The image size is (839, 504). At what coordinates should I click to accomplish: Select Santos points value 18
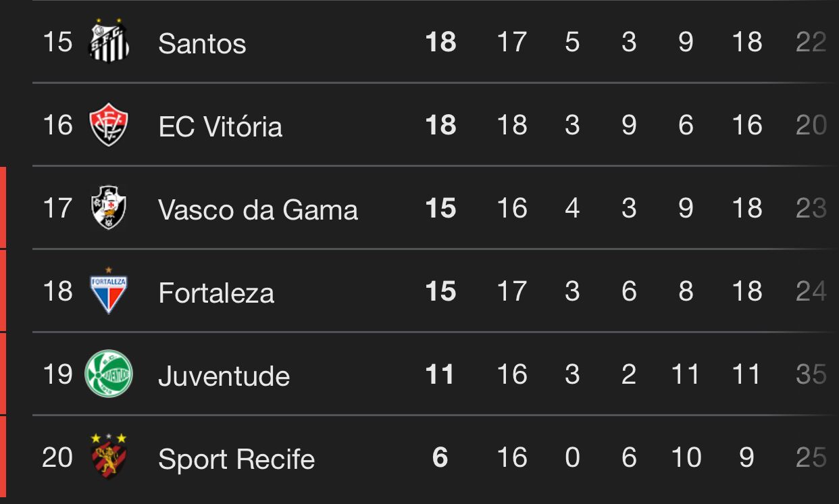441,42
